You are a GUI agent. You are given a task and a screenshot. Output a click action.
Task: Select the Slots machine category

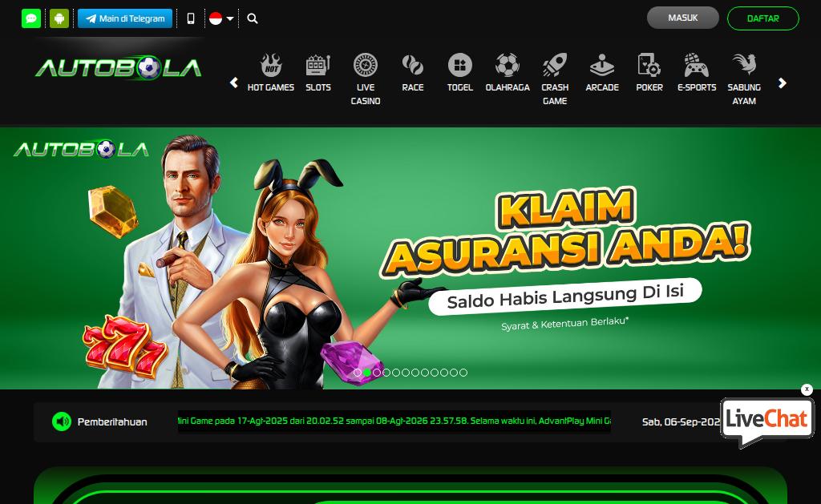point(318,73)
